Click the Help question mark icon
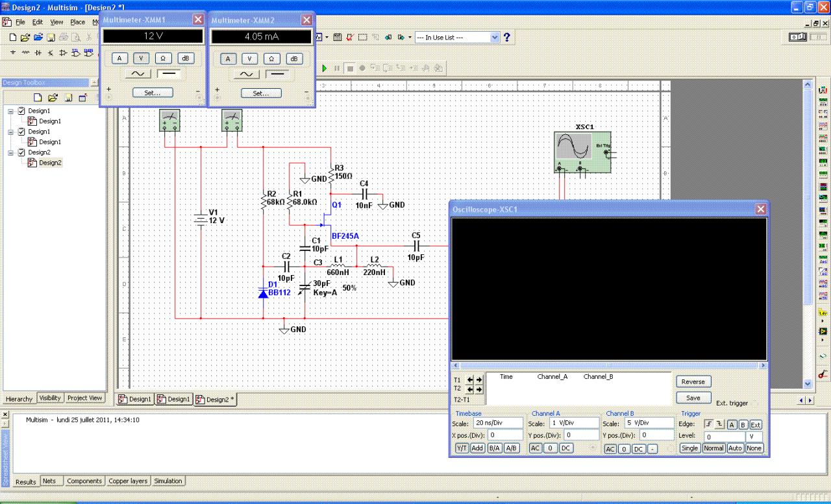The width and height of the screenshot is (831, 504). [507, 38]
